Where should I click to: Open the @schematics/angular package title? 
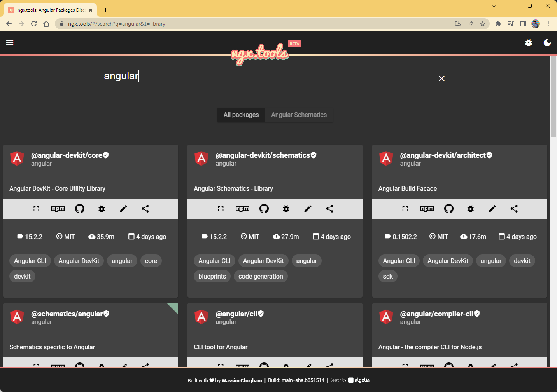pyautogui.click(x=67, y=314)
